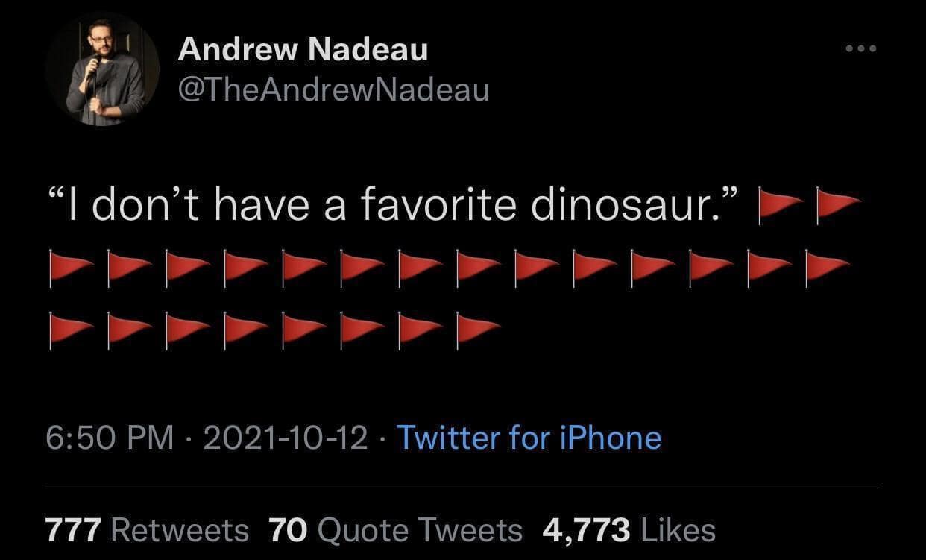This screenshot has height=560, width=926.
Task: Click the last red flag in the middle row
Action: (x=827, y=267)
